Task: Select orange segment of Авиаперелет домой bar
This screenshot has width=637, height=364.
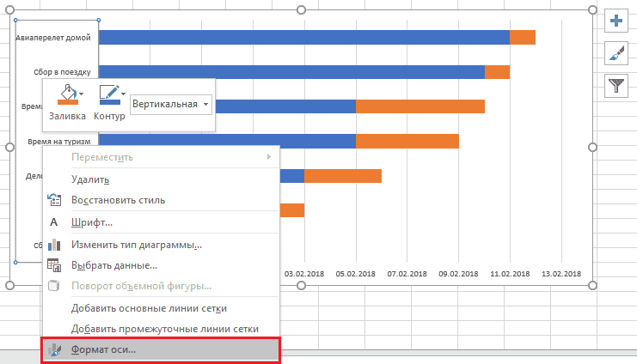Action: coord(523,37)
